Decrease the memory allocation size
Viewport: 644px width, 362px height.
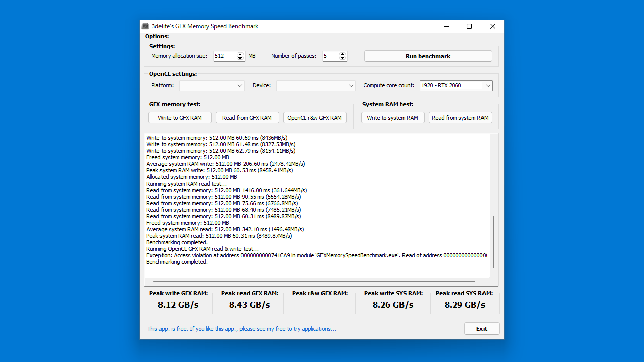coord(240,58)
